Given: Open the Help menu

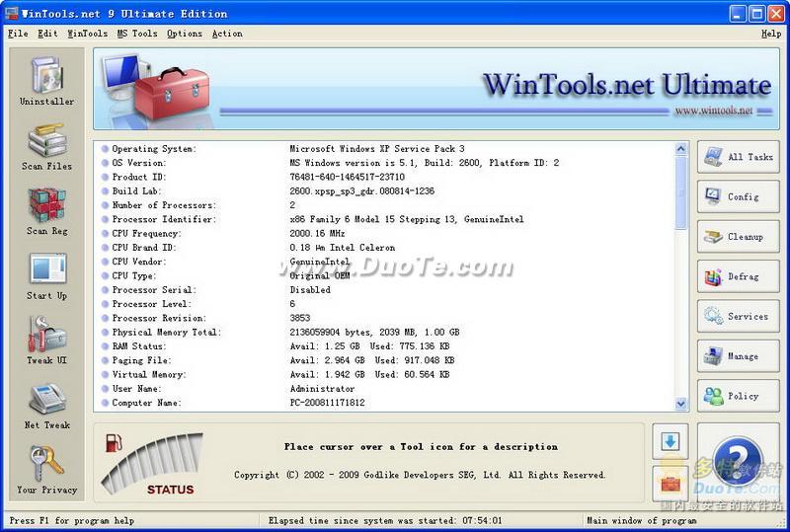Looking at the screenshot, I should pyautogui.click(x=770, y=34).
